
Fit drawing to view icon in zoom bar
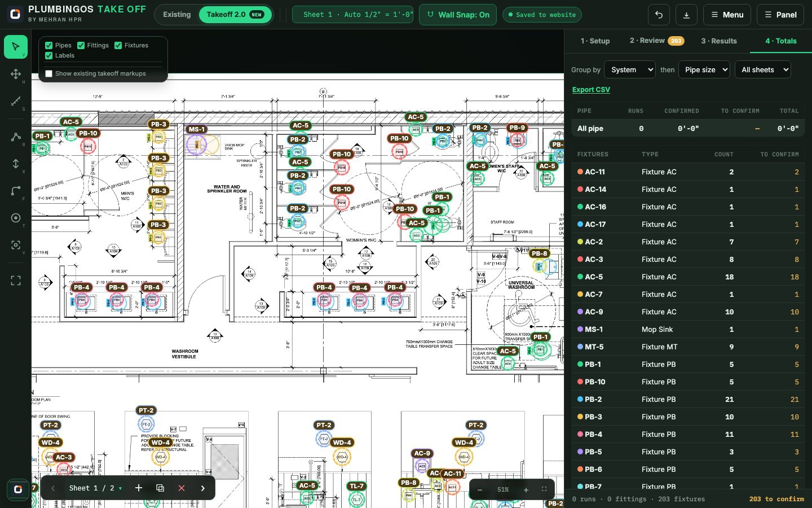[x=544, y=489]
